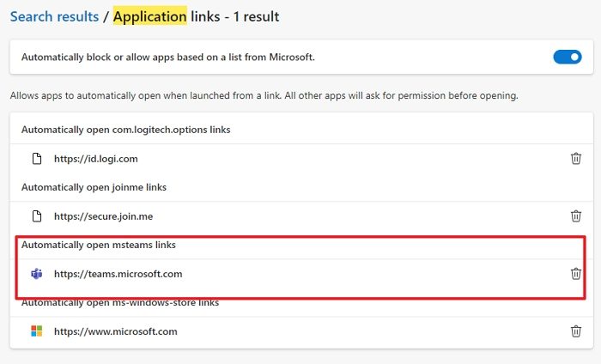Screen dimensions: 601x364
Task: Remove the secure.join.me entry via trash icon
Action: pos(576,216)
